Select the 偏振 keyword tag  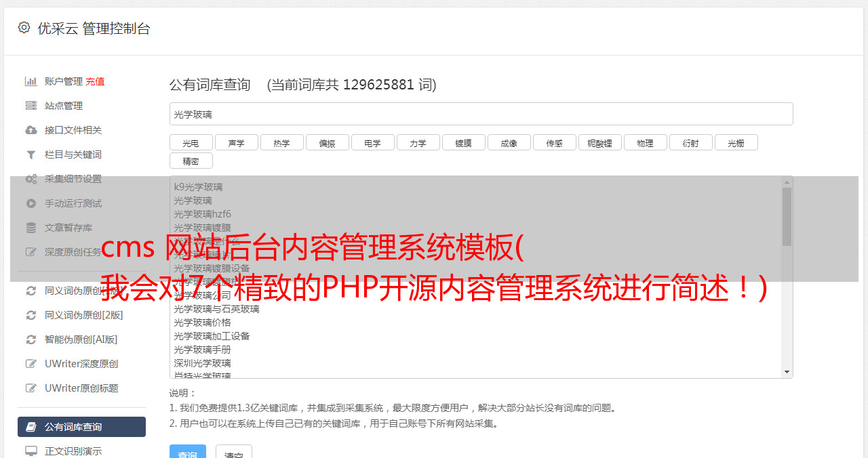pyautogui.click(x=328, y=142)
